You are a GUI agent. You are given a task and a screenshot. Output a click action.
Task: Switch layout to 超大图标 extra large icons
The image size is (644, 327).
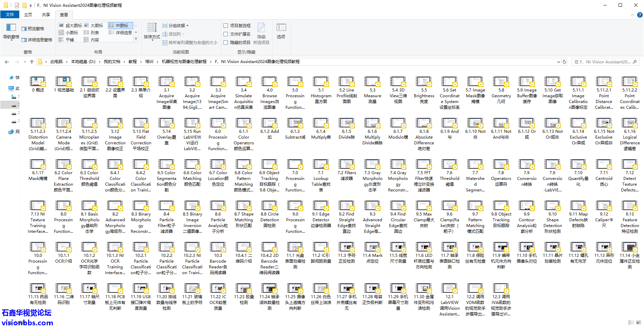(71, 25)
